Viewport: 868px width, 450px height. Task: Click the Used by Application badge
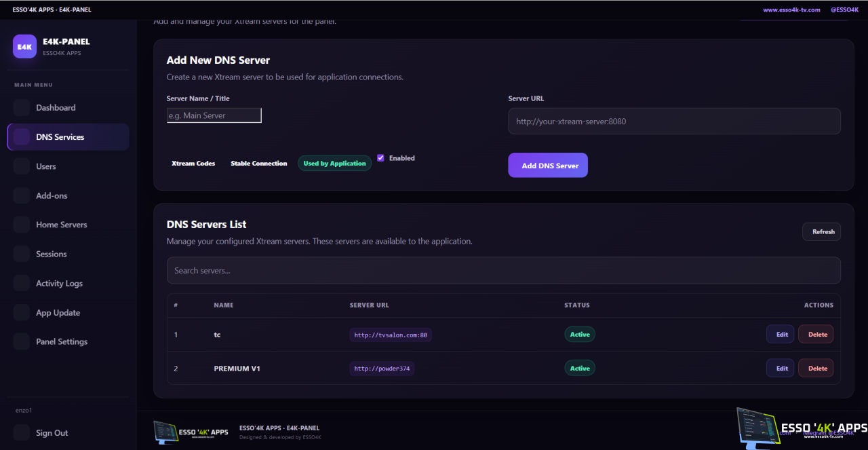[x=334, y=164]
